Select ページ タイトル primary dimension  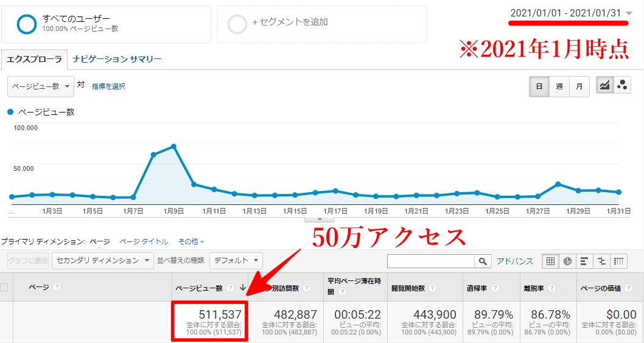144,241
